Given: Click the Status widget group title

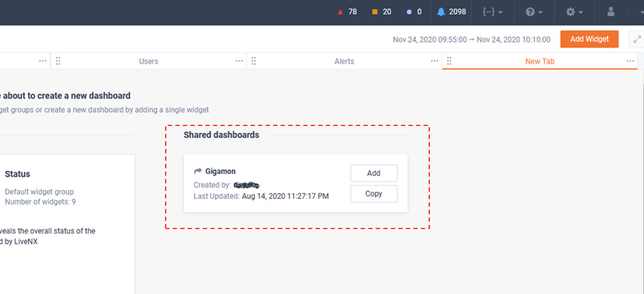Looking at the screenshot, I should coord(17,174).
